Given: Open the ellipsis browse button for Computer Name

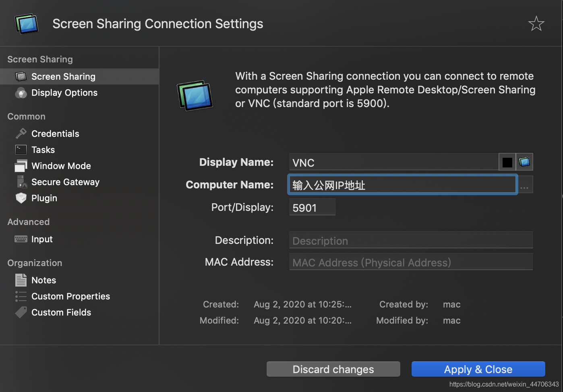Looking at the screenshot, I should 525,185.
